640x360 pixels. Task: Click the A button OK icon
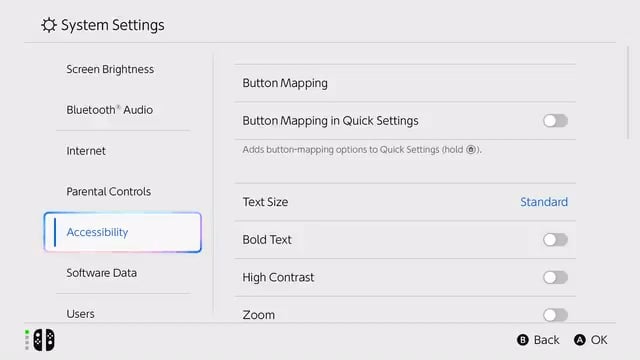point(580,340)
